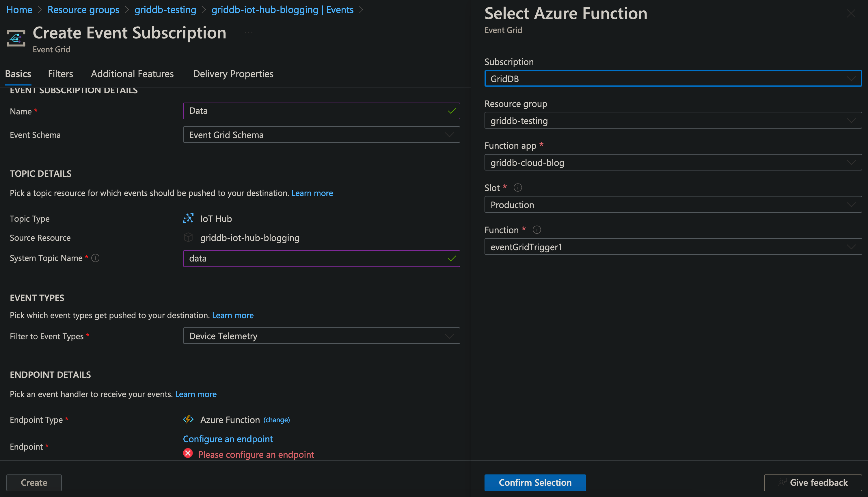The height and width of the screenshot is (497, 868).
Task: Click the Event Grid subscription icon
Action: [x=16, y=38]
